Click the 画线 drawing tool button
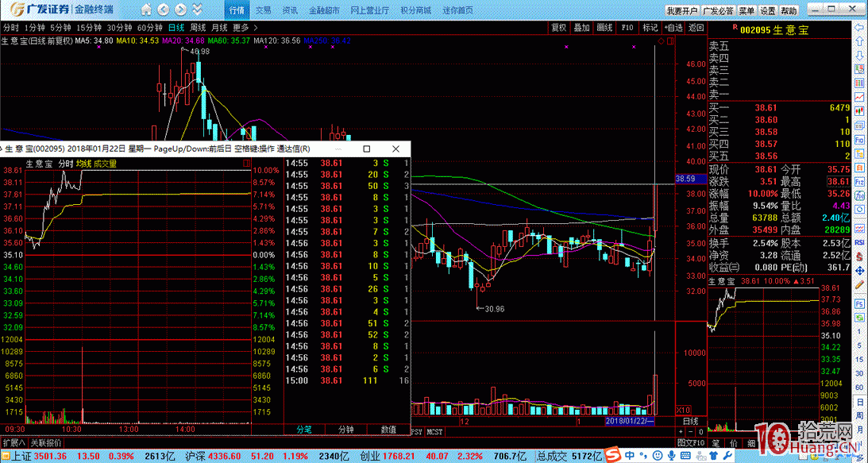This screenshot has width=868, height=463. [604, 28]
